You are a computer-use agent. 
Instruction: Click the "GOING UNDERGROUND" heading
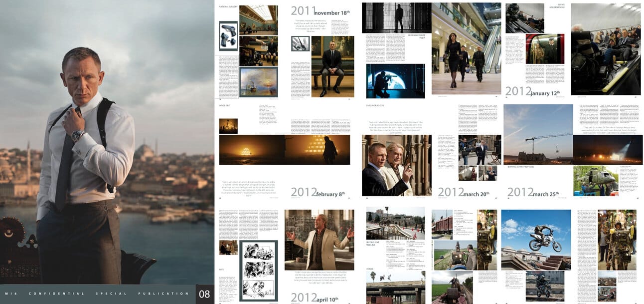tap(557, 6)
